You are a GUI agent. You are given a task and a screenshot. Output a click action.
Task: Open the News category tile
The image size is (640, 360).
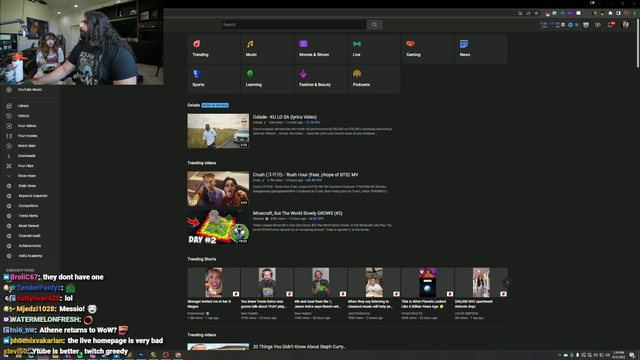pyautogui.click(x=481, y=49)
